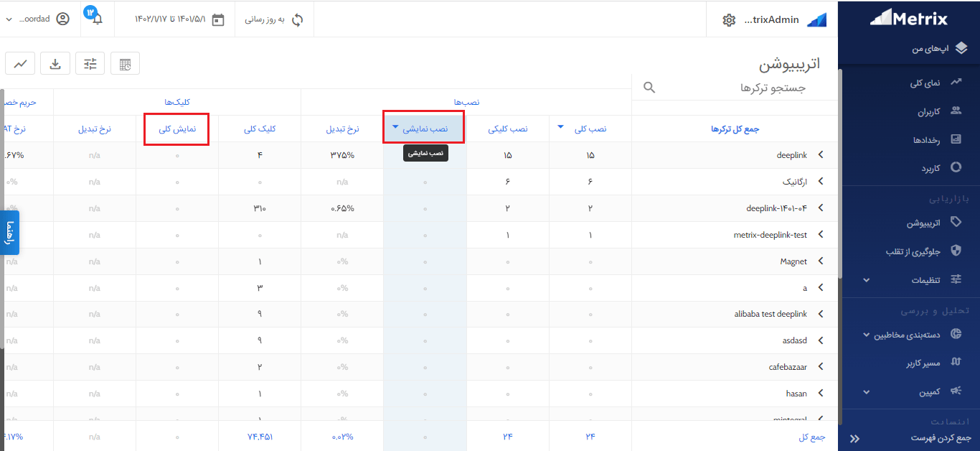
Task: Open نمای کلی in sidebar
Action: (x=925, y=83)
